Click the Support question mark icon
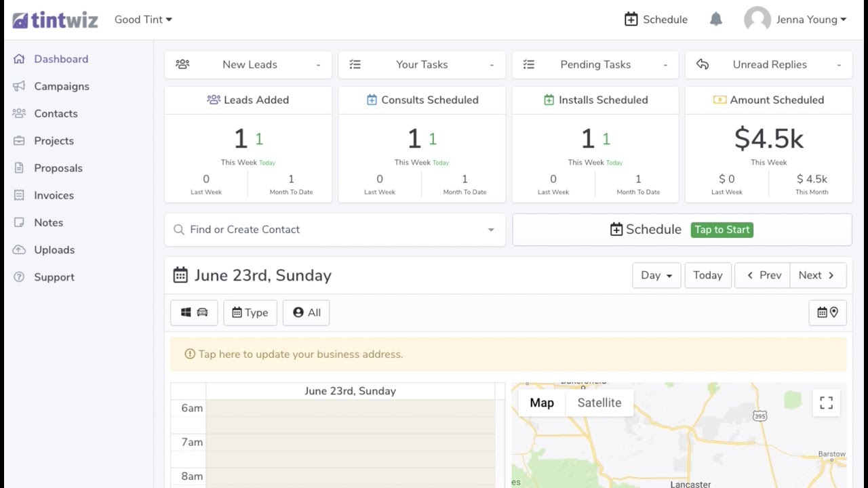Viewport: 868px width, 488px height. point(20,277)
